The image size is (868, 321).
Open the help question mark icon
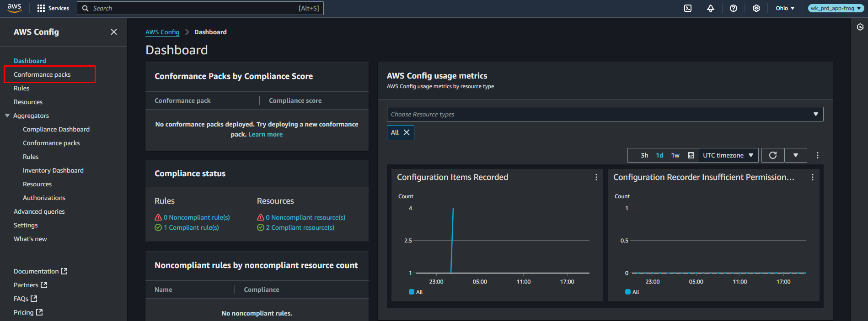pyautogui.click(x=734, y=8)
